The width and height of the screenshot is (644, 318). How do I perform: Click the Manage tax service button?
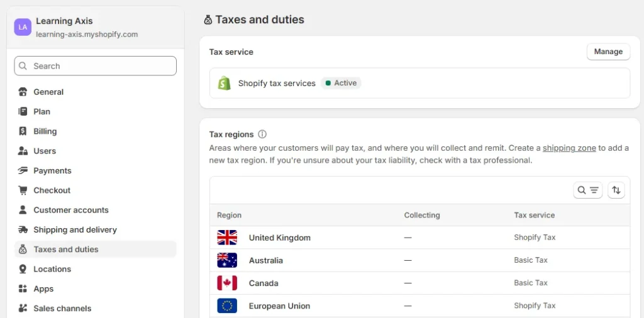(x=608, y=52)
